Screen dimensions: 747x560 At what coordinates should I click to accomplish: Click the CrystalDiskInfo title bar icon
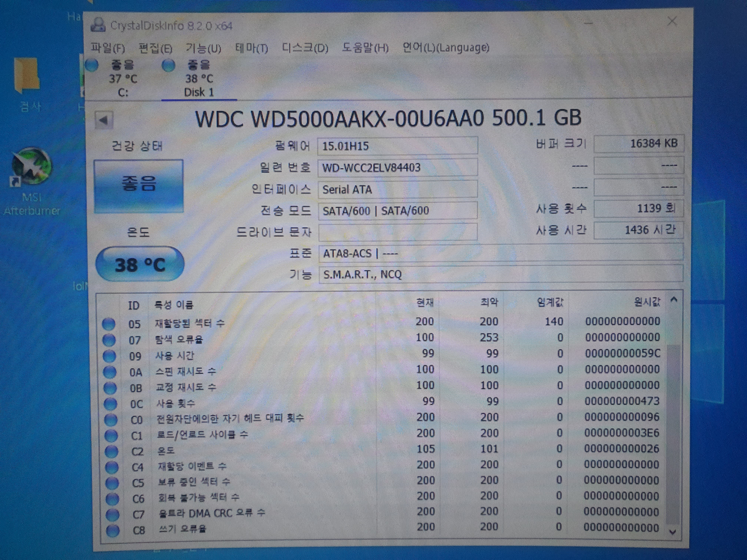click(x=98, y=25)
